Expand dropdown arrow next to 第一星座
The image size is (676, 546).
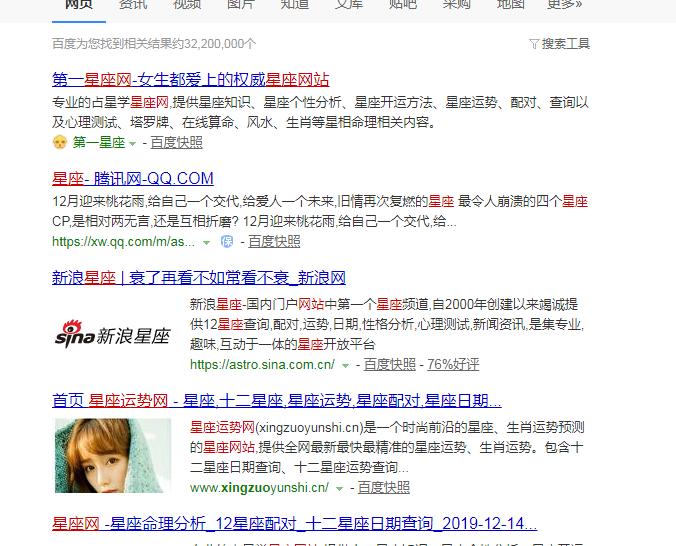click(x=132, y=144)
